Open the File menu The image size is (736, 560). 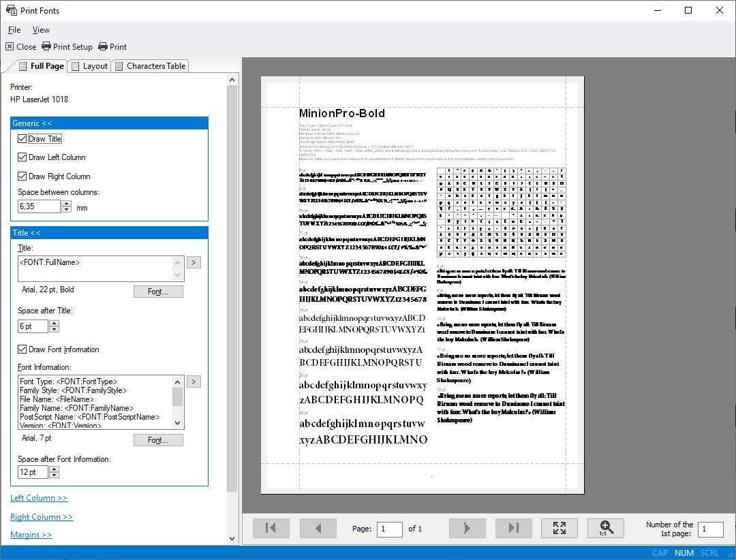point(14,29)
